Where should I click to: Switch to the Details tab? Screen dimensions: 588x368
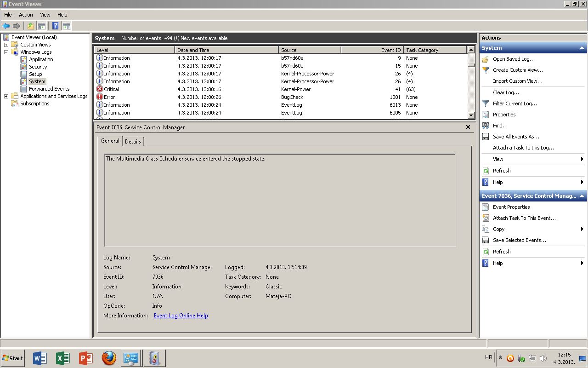133,142
